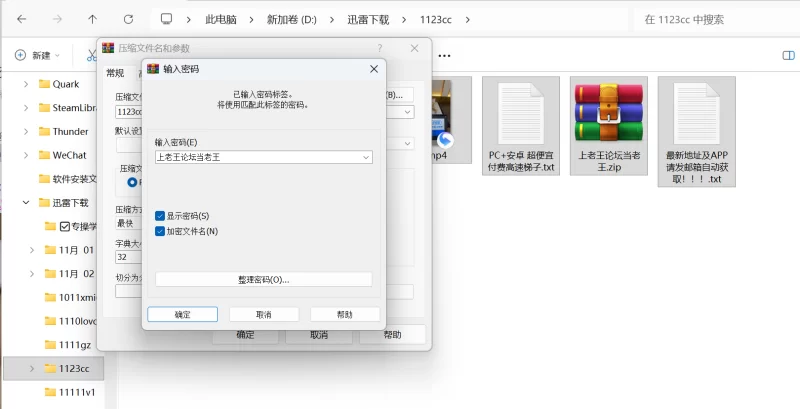800x409 pixels.
Task: Expand chevron after 1123cc breadcrumb
Action: pos(468,19)
